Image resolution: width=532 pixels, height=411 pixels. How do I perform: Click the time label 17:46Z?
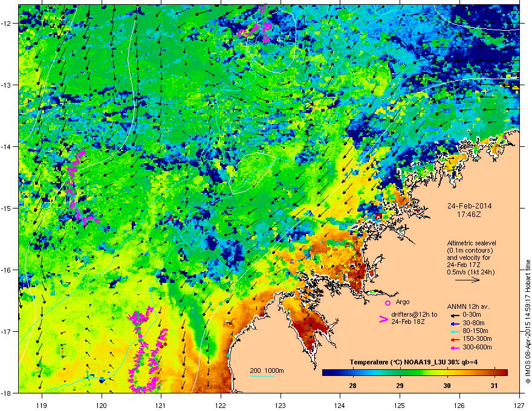(469, 215)
